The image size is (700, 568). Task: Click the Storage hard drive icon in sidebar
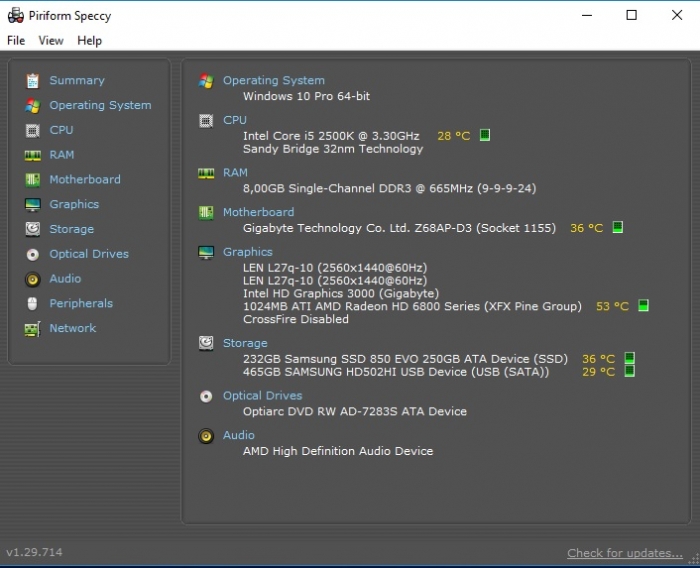[33, 229]
